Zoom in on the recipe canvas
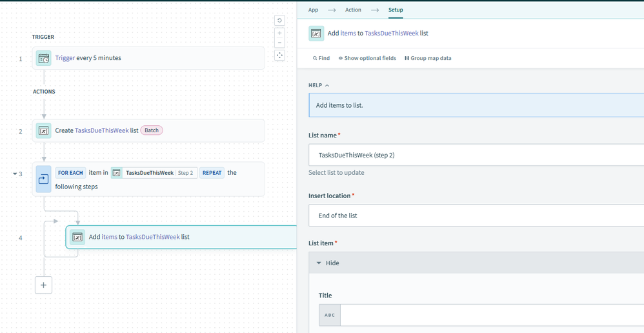Viewport: 644px width, 333px height. (x=279, y=33)
